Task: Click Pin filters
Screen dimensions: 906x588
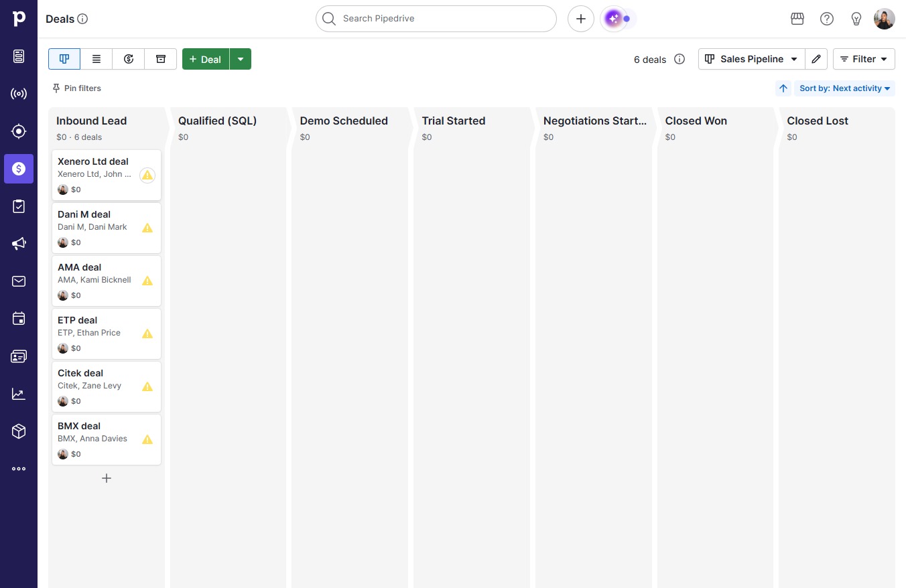Action: 76,88
